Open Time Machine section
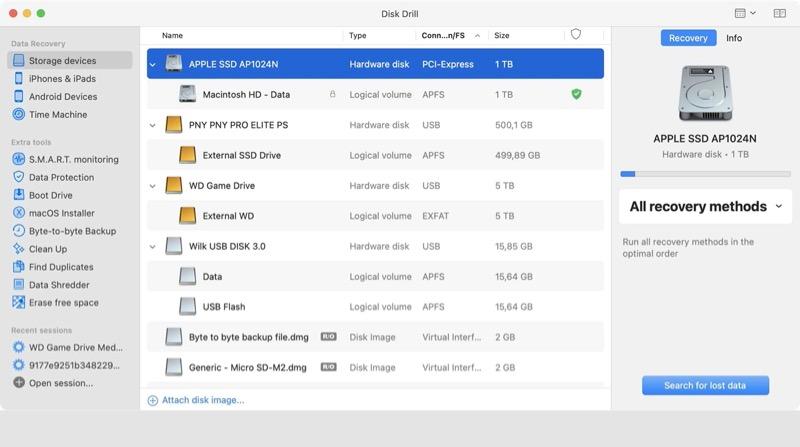This screenshot has height=447, width=800. (x=58, y=114)
